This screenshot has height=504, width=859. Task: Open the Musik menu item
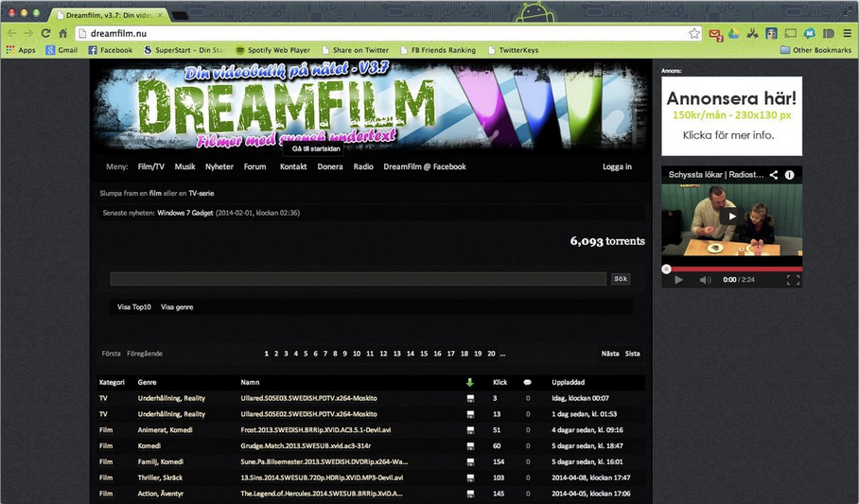184,166
